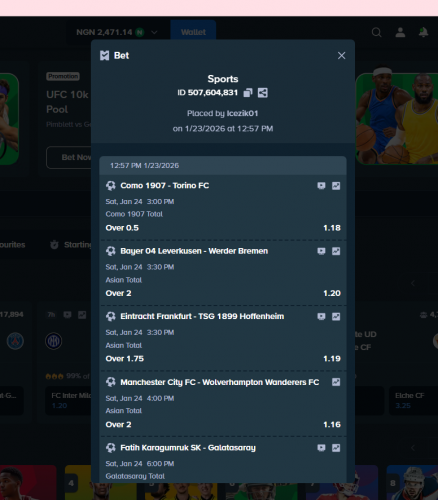Click the Elche CF 3.25 odds button
Viewport: 438px width, 500px height.
pos(413,401)
